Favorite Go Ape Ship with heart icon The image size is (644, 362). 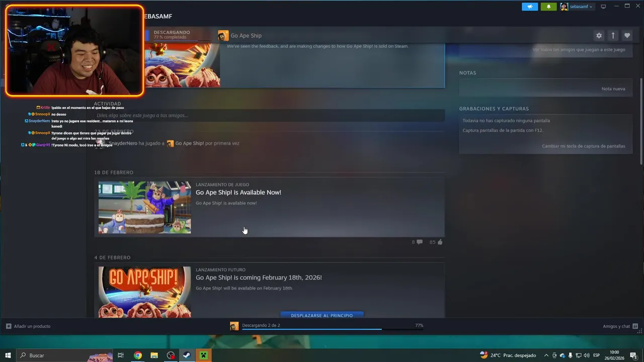(627, 36)
